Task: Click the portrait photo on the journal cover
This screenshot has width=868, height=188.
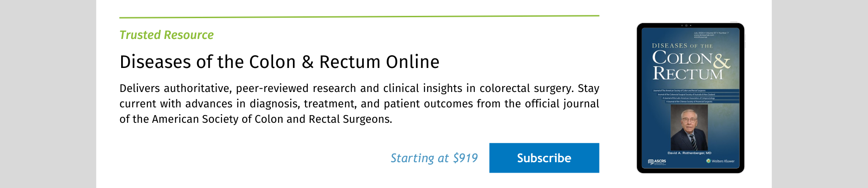Action: [689, 128]
